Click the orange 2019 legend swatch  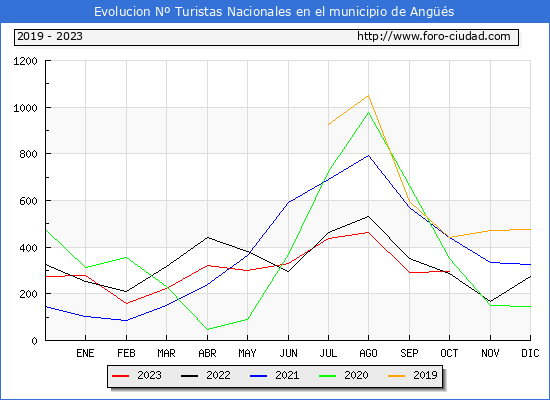(396, 376)
